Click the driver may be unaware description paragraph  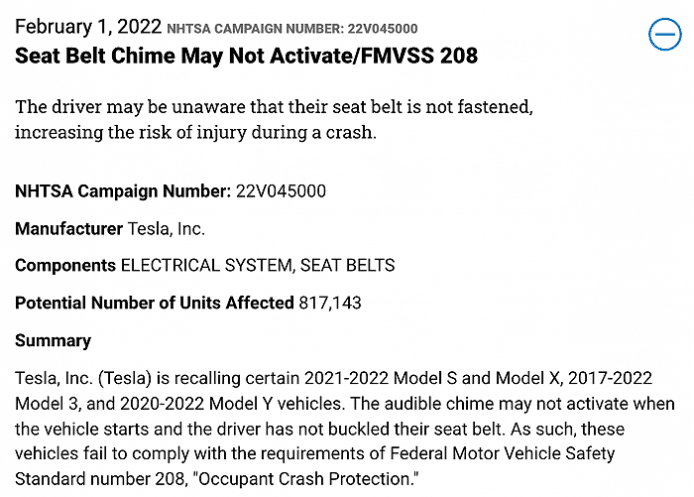[x=266, y=118]
